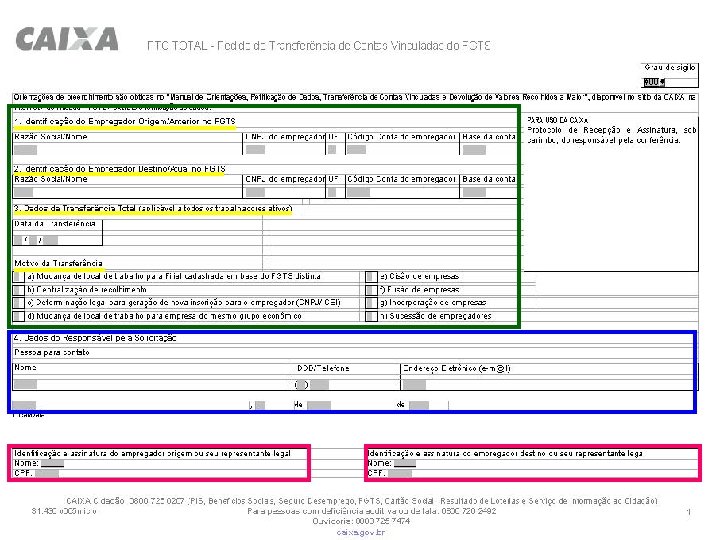Click the 'Motivo da Transferência' label
720x540 pixels.
point(58,264)
